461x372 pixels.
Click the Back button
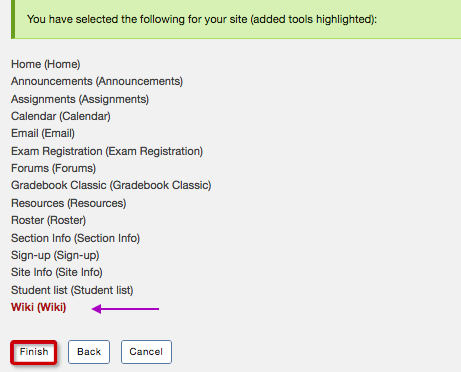(x=89, y=352)
